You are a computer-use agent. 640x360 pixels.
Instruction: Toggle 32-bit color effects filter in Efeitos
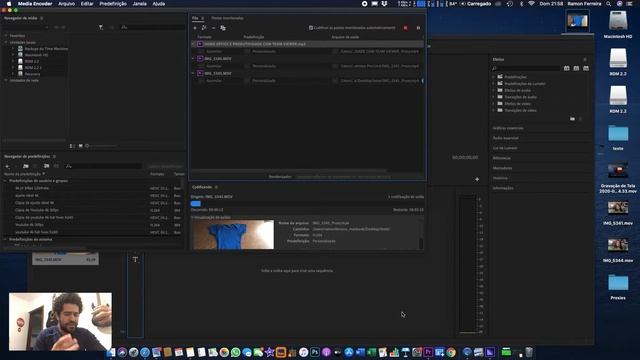click(576, 68)
